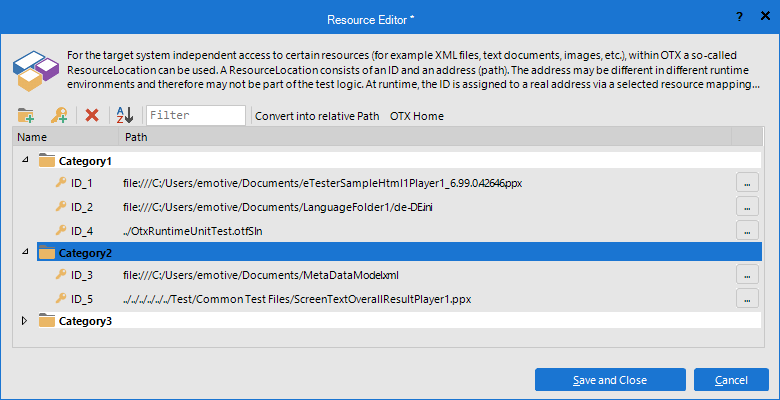Browse path for ID_1 with ellipsis button
Screen dimensions: 780x400
click(747, 183)
